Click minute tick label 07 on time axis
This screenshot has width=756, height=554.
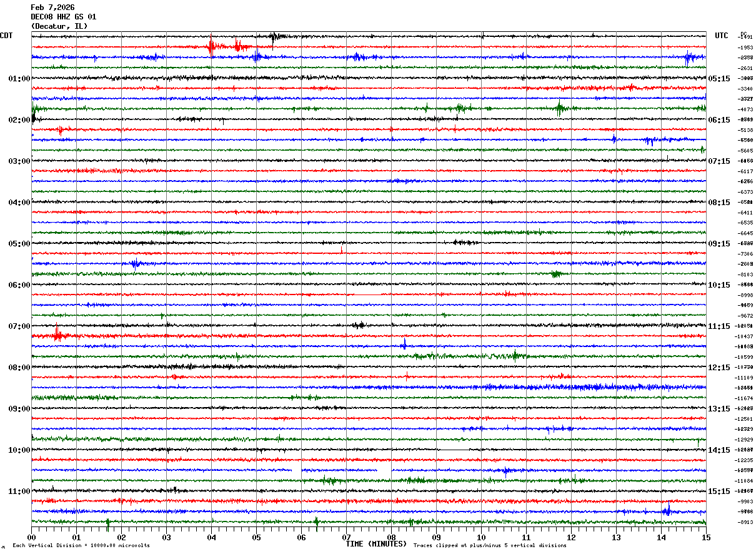pyautogui.click(x=346, y=537)
